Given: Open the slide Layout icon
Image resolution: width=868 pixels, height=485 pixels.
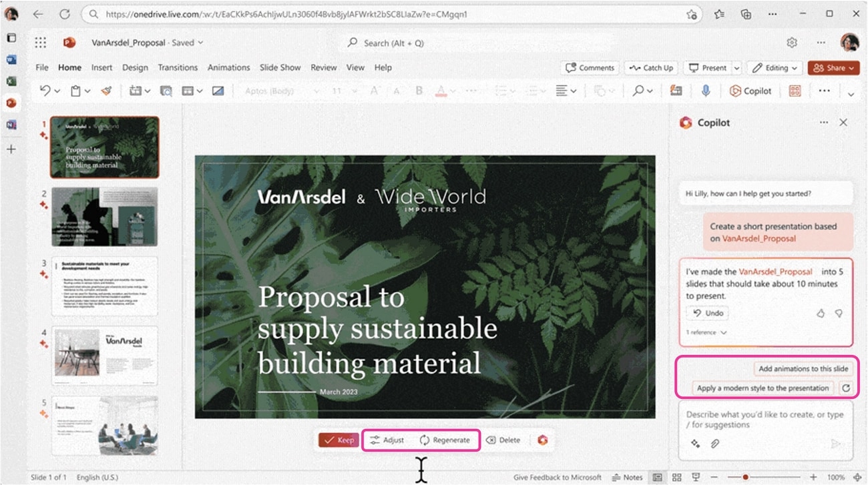Looking at the screenshot, I should (188, 91).
